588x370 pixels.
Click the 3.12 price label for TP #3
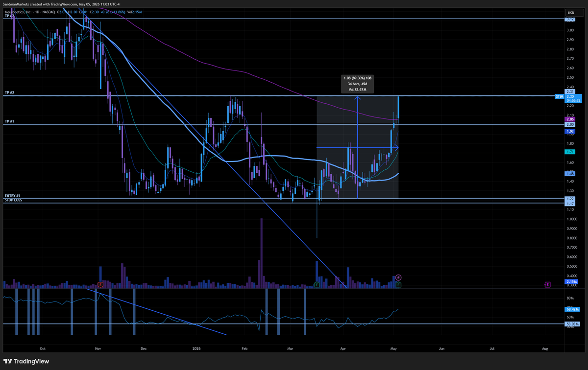coord(570,19)
